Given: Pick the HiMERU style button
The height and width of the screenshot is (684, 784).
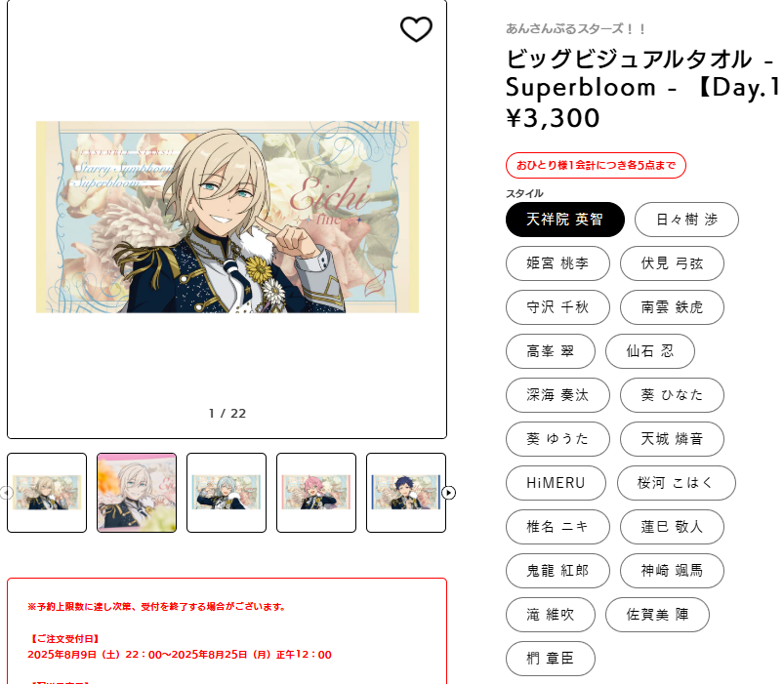Looking at the screenshot, I should pyautogui.click(x=556, y=483).
